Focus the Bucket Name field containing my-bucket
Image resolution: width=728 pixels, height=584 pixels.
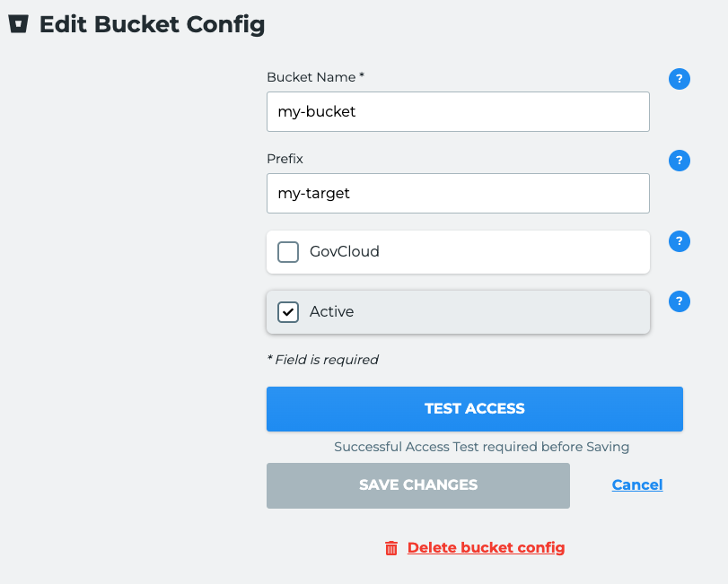coord(458,112)
